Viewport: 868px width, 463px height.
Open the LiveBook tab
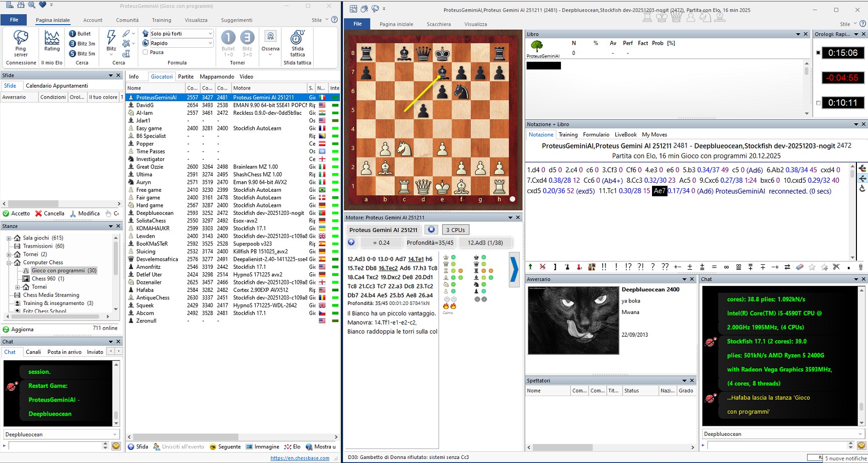click(x=625, y=135)
